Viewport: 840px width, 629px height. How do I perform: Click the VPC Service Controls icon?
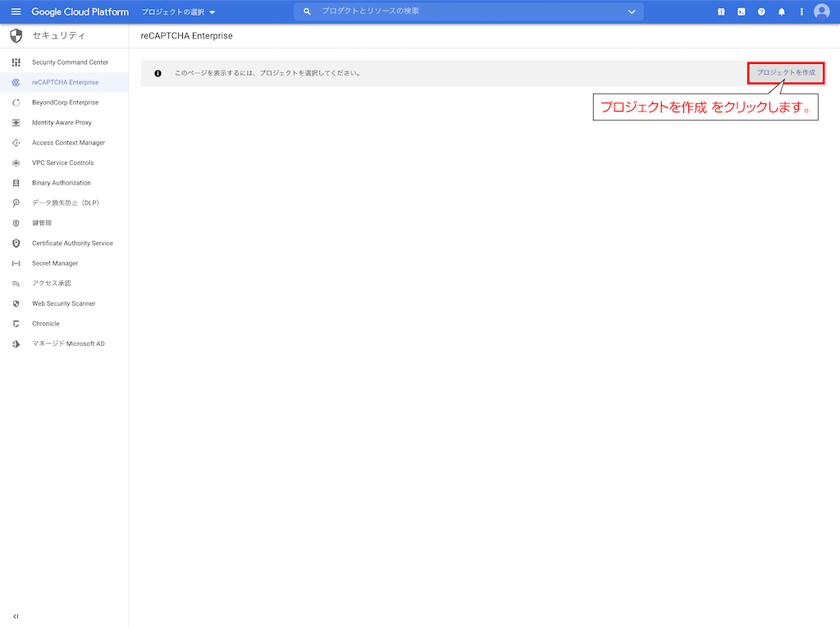click(x=16, y=163)
